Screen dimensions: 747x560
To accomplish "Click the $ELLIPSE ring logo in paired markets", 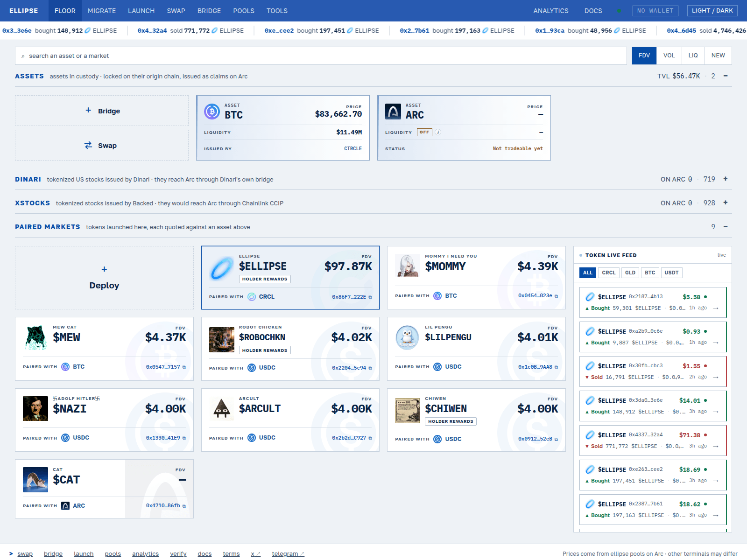I will click(x=222, y=268).
